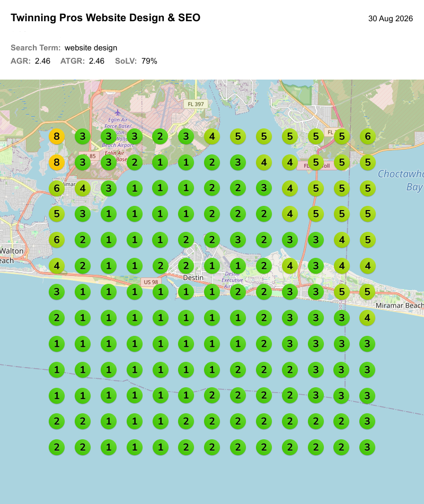Click the orange 8 marker in the top row

coord(57,136)
